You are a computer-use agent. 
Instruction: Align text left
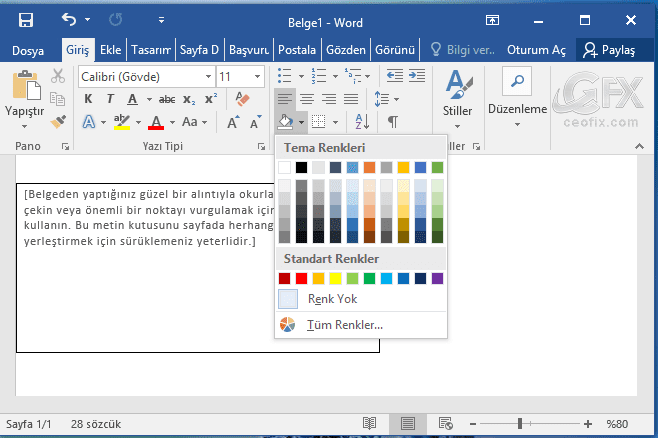285,99
